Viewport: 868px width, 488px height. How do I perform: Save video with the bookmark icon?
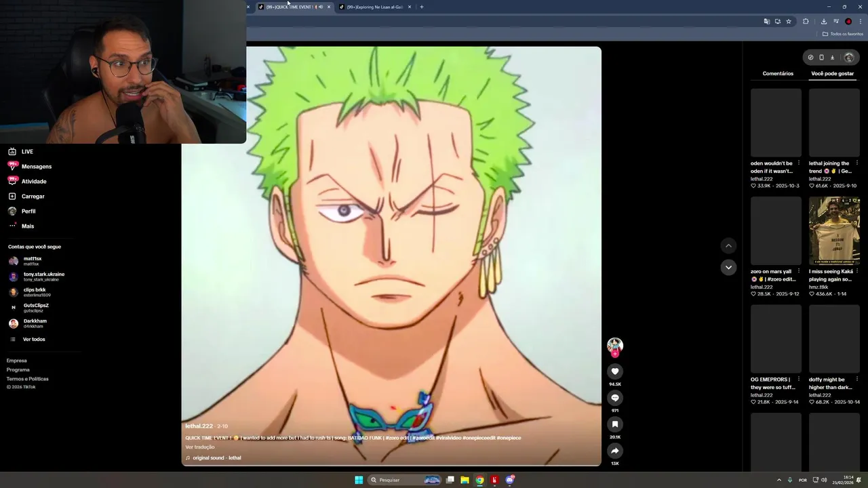click(615, 424)
